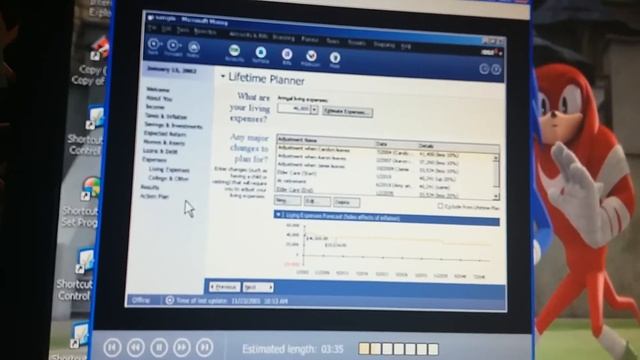This screenshot has width=640, height=360.
Task: Click the Forward navigation arrow icon
Action: [x=173, y=45]
